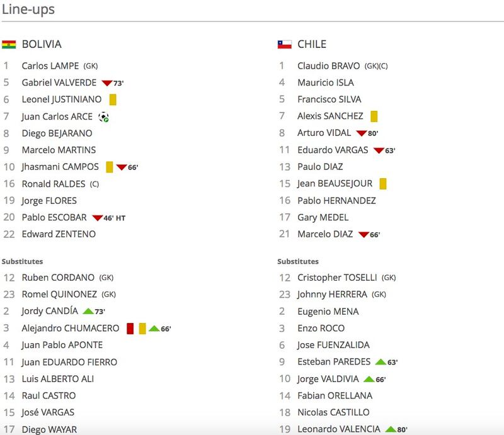This screenshot has width=504, height=435.
Task: Click Jhasmani CAMPOS's yellow card icon
Action: (x=110, y=167)
